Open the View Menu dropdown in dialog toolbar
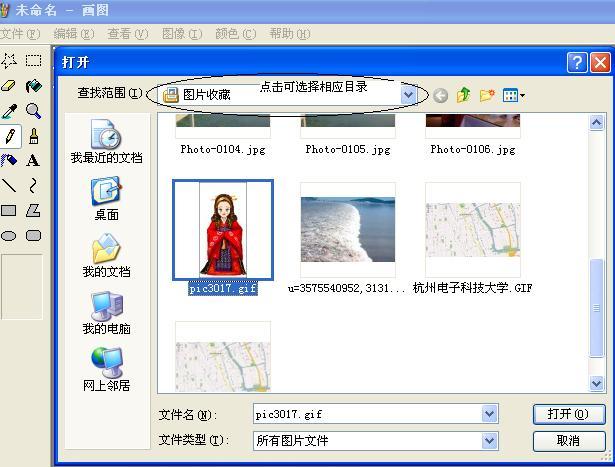The height and width of the screenshot is (467, 615). (x=514, y=96)
